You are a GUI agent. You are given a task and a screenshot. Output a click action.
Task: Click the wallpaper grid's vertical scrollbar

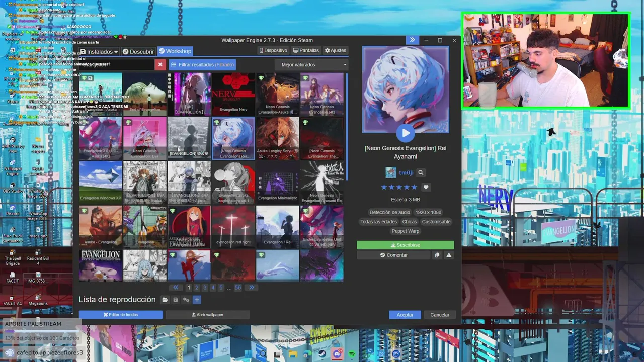pyautogui.click(x=346, y=127)
